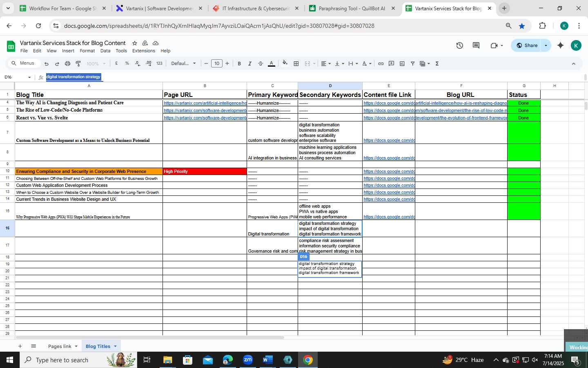Toggle strikethrough formatting

pyautogui.click(x=261, y=63)
